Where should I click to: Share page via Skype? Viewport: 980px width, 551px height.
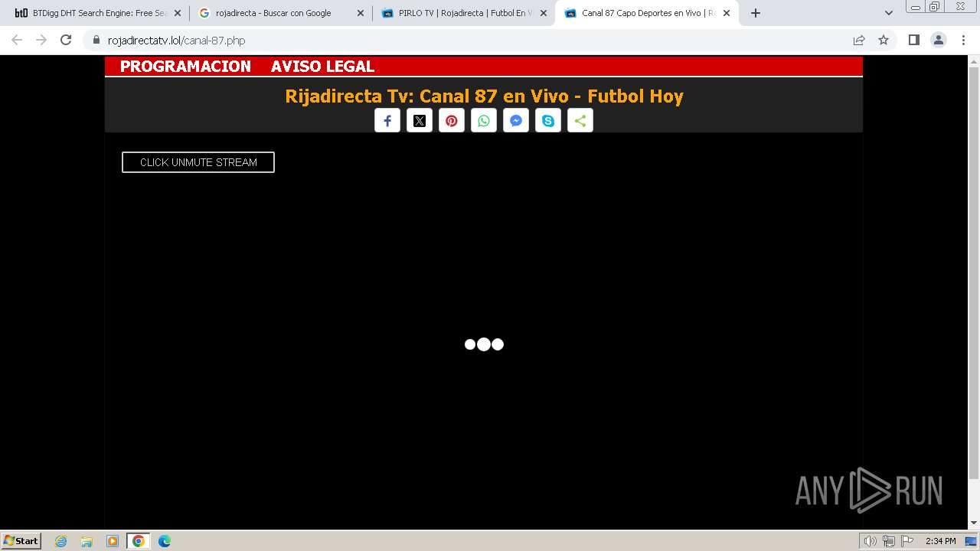(x=548, y=121)
